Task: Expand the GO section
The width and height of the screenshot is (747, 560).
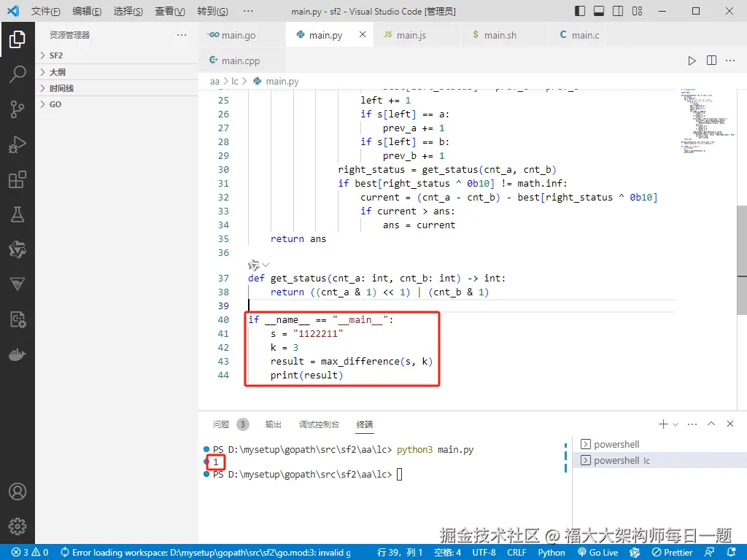Action: coord(117,104)
